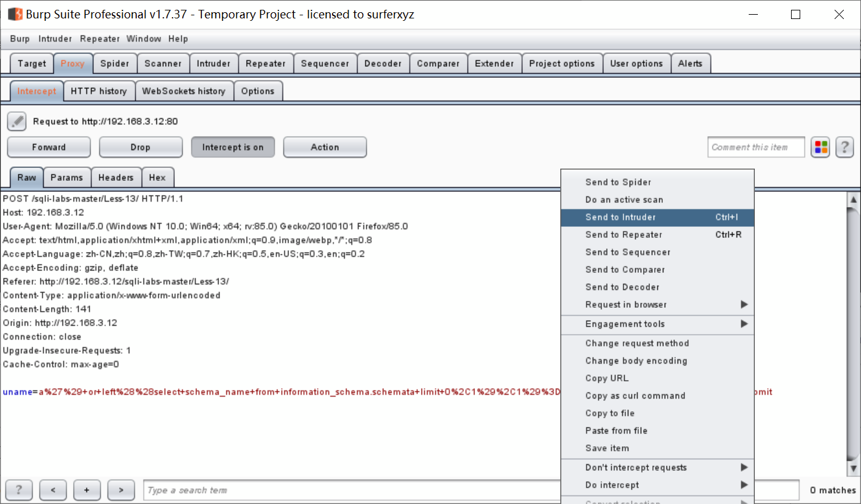Click the POST request line text

point(93,199)
